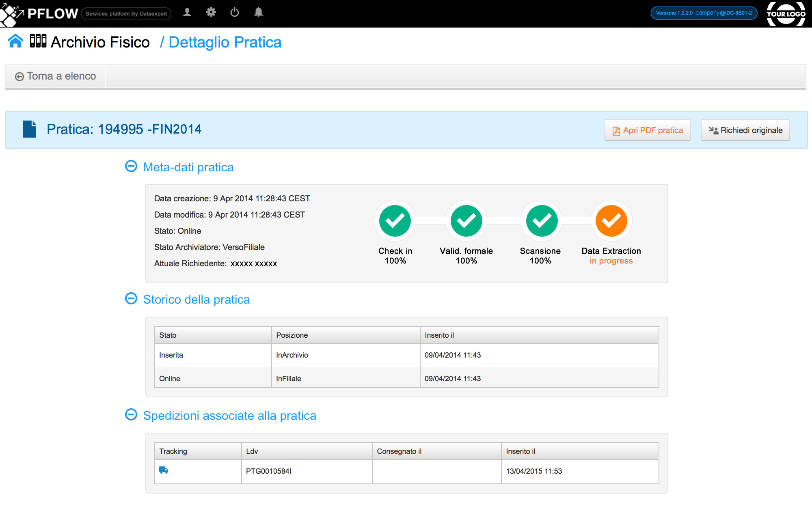Click Torna a elenco button

pos(56,76)
